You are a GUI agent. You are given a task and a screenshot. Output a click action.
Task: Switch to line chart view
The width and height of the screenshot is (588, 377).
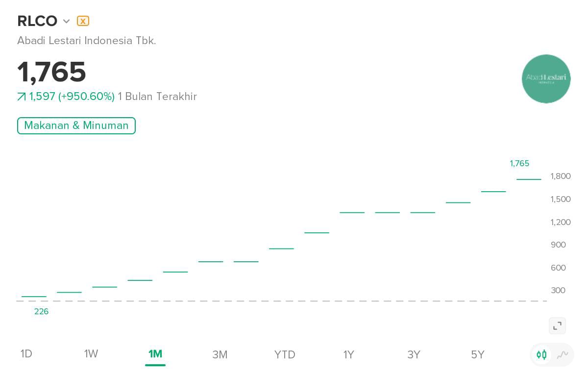point(563,354)
